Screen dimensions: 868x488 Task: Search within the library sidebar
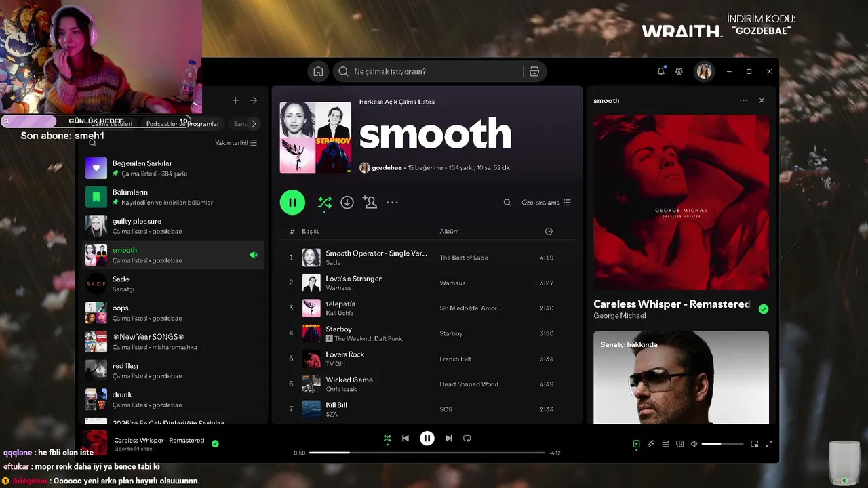pos(93,143)
